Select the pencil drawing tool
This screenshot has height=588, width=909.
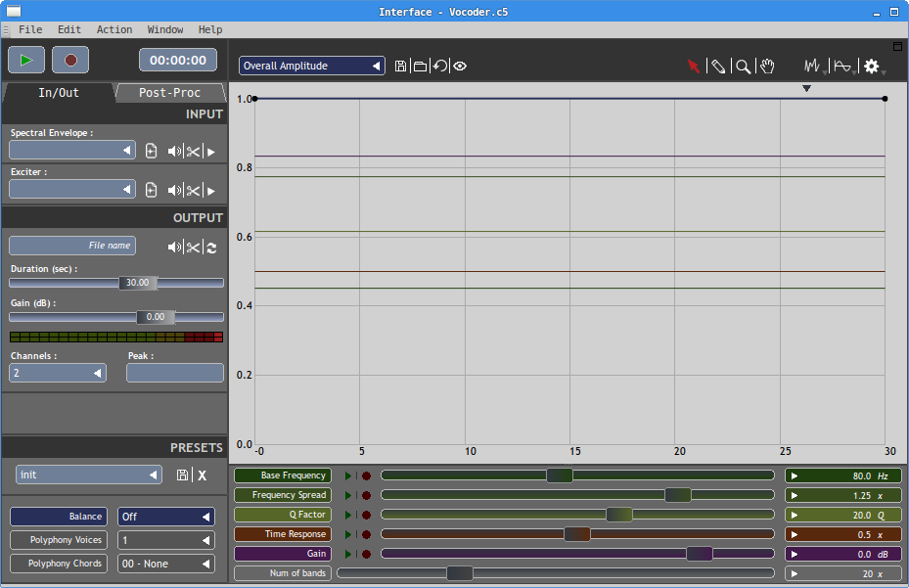[x=718, y=67]
